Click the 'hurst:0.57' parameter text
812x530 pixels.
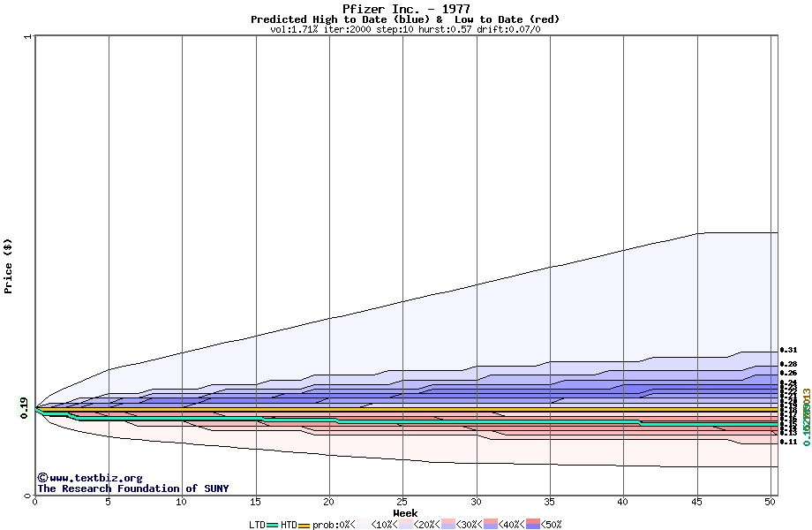point(445,29)
